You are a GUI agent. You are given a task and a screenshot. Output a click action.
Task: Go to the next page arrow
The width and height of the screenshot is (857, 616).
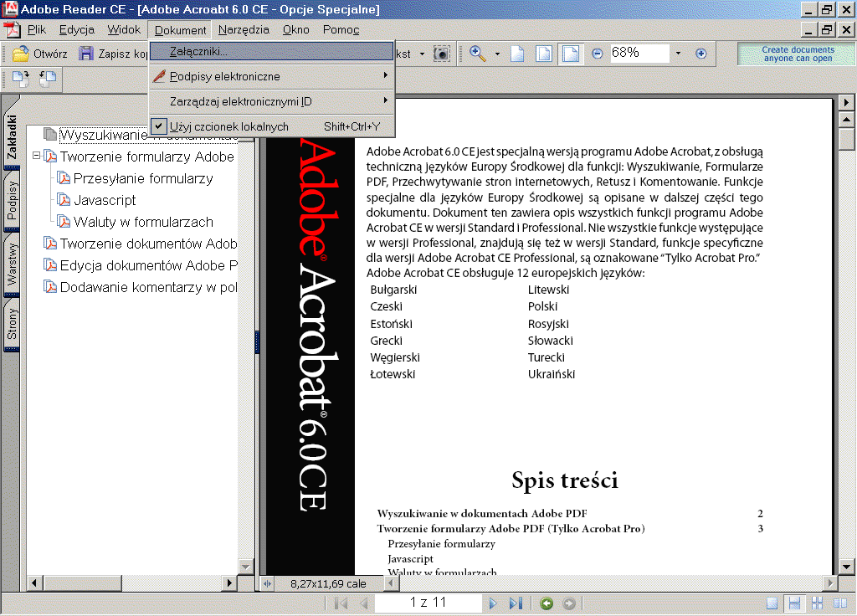click(x=493, y=603)
